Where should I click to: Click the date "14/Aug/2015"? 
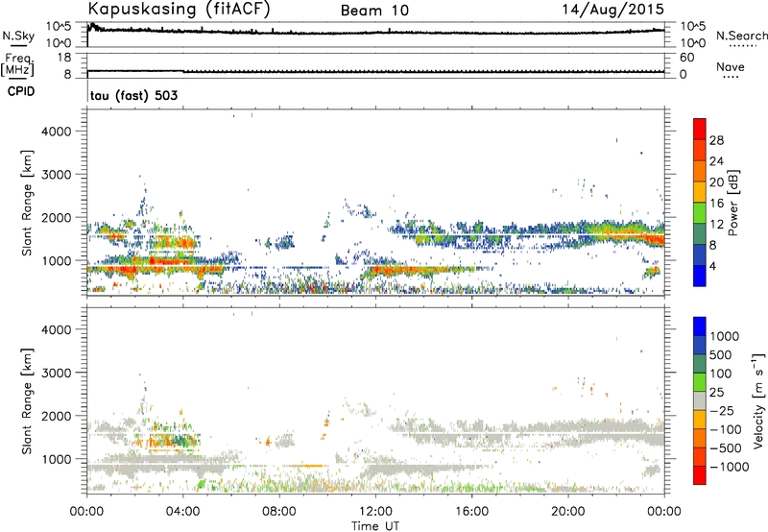pos(612,10)
